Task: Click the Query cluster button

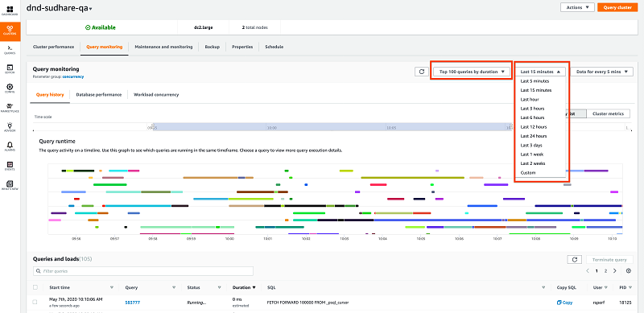Action: [x=617, y=7]
